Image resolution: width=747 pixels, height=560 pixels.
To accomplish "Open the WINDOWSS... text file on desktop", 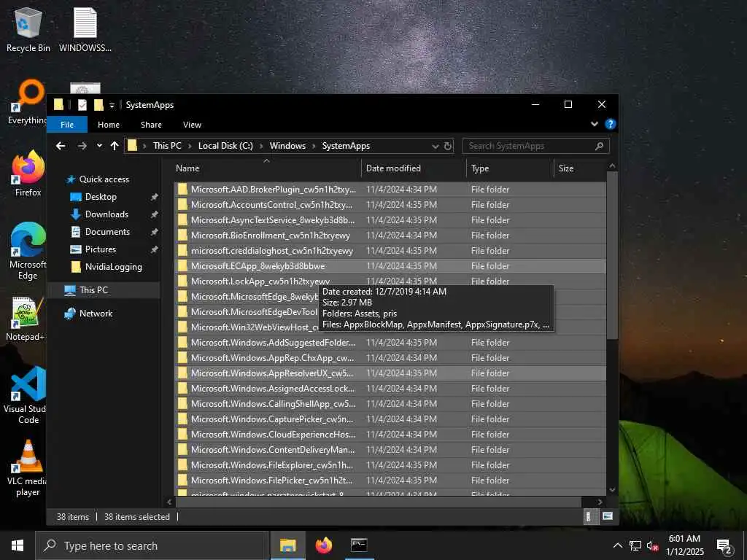I will [x=85, y=29].
